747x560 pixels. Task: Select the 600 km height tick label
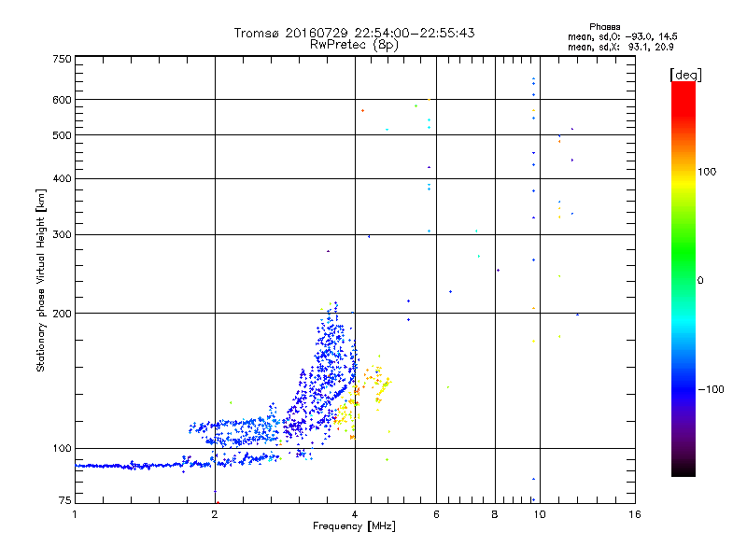[x=62, y=100]
